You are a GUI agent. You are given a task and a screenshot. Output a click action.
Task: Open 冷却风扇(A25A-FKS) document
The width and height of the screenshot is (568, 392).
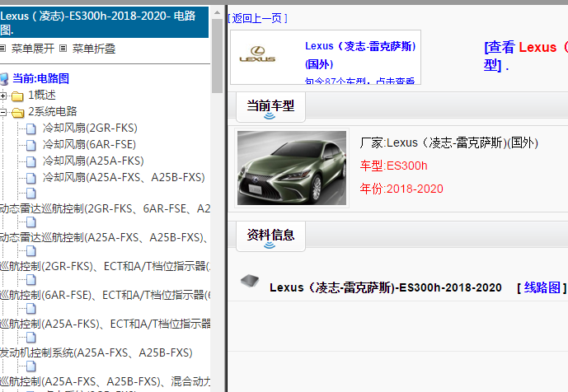(x=93, y=161)
